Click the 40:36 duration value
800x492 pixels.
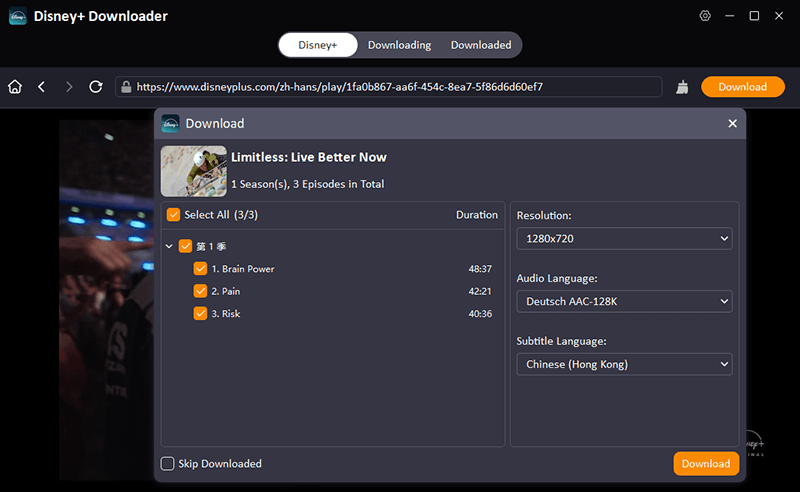point(480,314)
